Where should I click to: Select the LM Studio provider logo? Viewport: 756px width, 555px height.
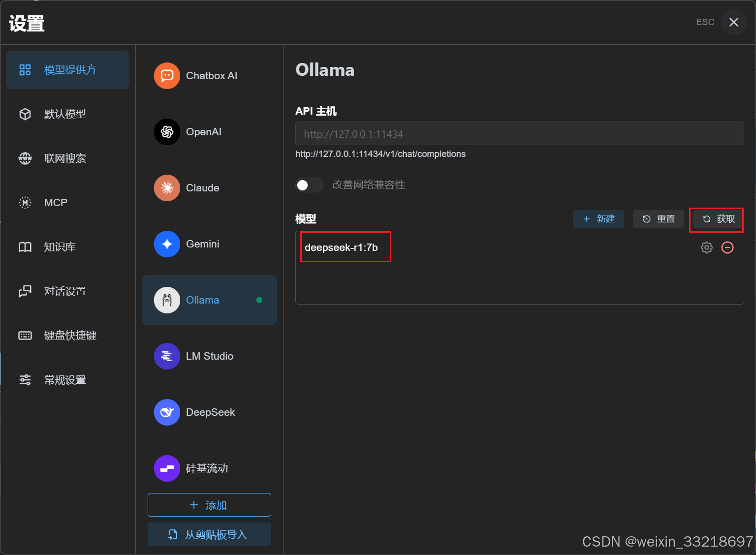click(167, 356)
